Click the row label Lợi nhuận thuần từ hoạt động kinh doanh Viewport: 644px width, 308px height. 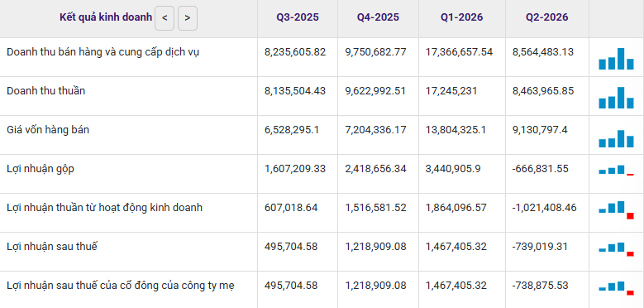pos(105,208)
